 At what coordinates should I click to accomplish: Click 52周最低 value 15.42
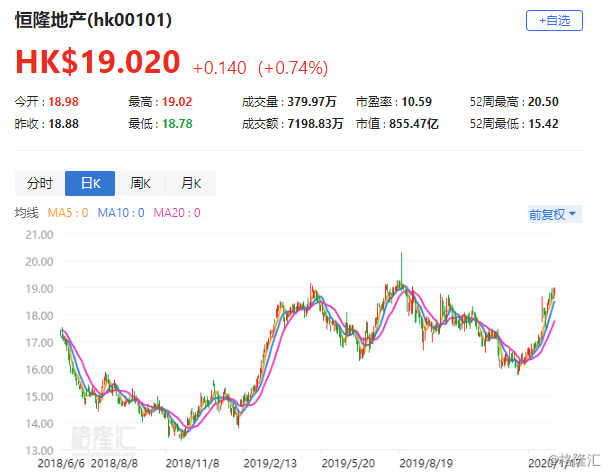tap(543, 124)
